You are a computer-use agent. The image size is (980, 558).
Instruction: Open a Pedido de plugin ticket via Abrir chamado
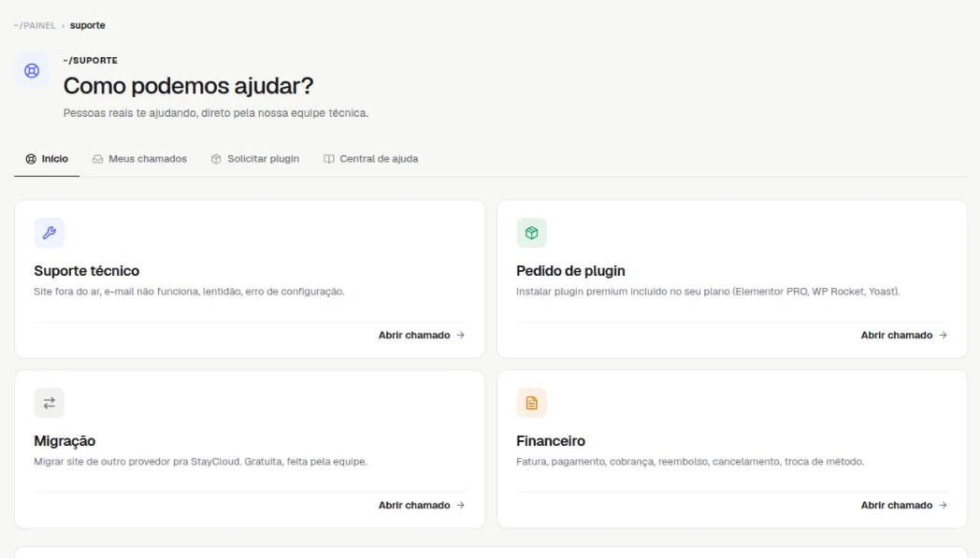coord(903,335)
